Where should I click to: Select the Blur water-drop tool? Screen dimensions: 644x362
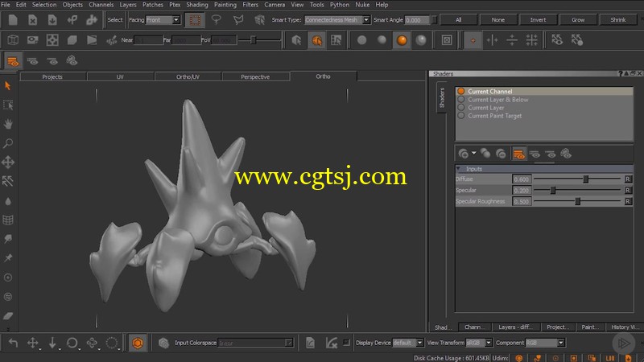pos(8,201)
